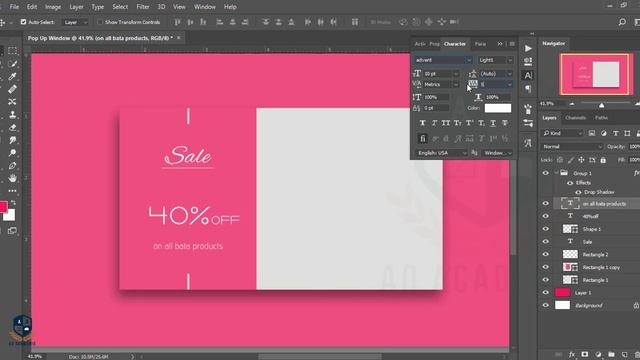Open the tracking value dropdown
640x360 pixels.
tap(509, 84)
